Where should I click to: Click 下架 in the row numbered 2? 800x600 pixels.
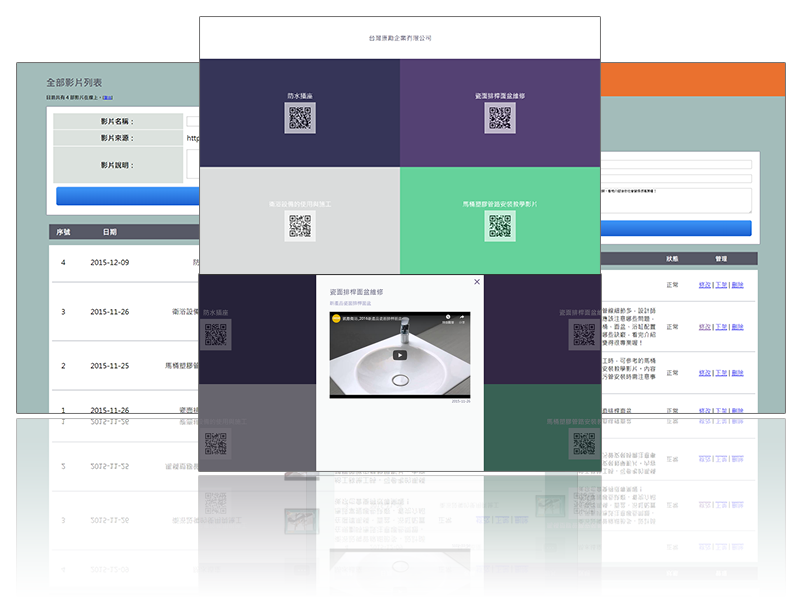(721, 373)
